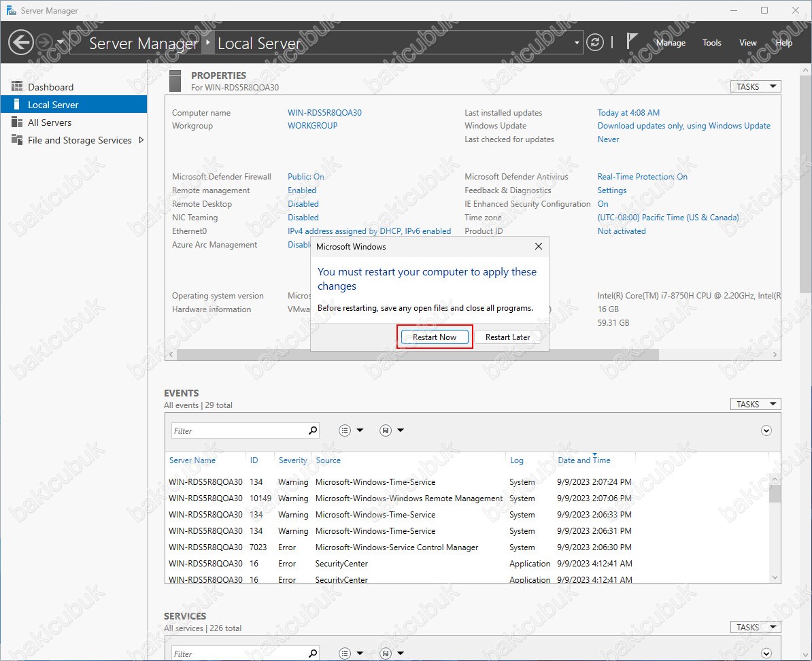The height and width of the screenshot is (661, 812).
Task: Click Remote Desktop Disabled link
Action: coord(303,203)
